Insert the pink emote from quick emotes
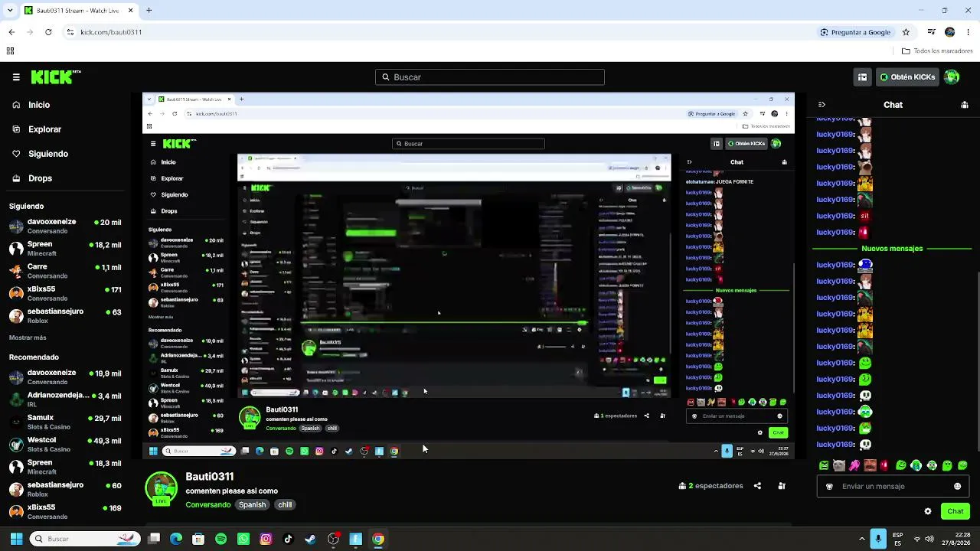Viewport: 980px width, 551px height. (854, 465)
